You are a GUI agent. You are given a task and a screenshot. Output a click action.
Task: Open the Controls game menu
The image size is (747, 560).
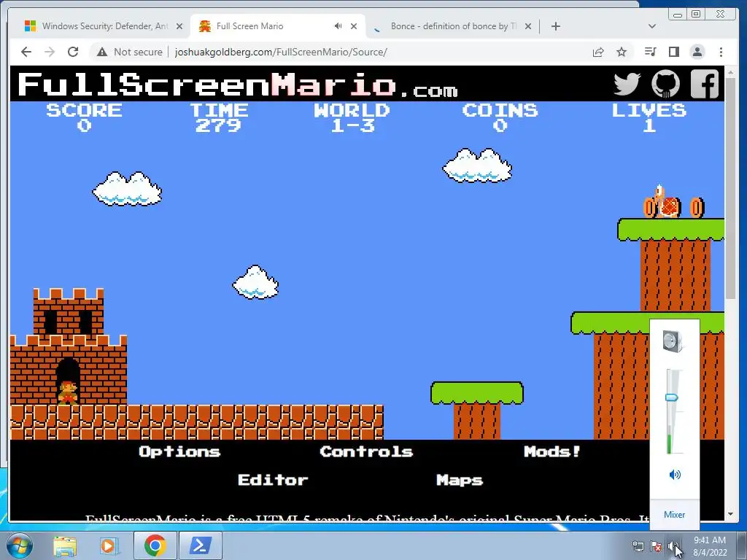coord(366,451)
